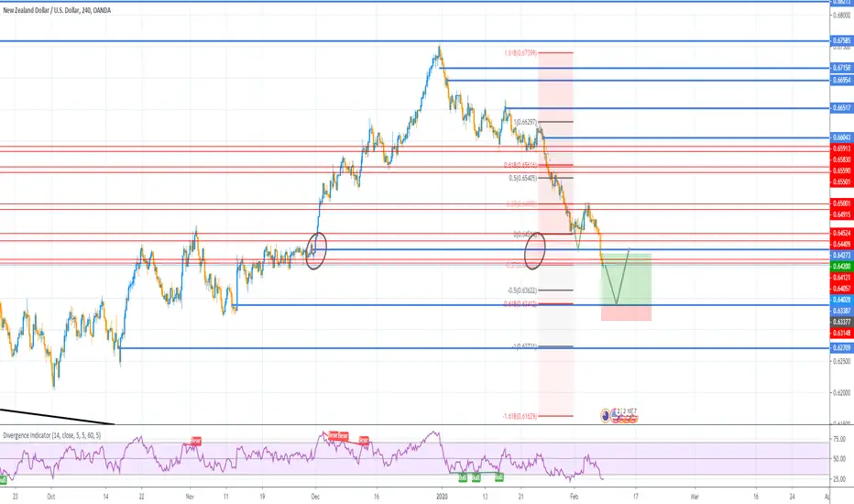Select the black ellipse drawing near Dec

316,251
